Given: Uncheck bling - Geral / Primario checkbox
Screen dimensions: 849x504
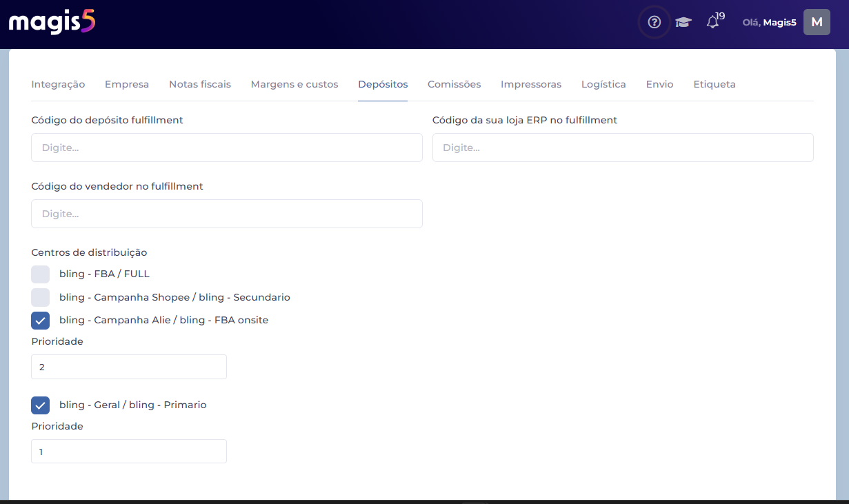Looking at the screenshot, I should tap(41, 405).
